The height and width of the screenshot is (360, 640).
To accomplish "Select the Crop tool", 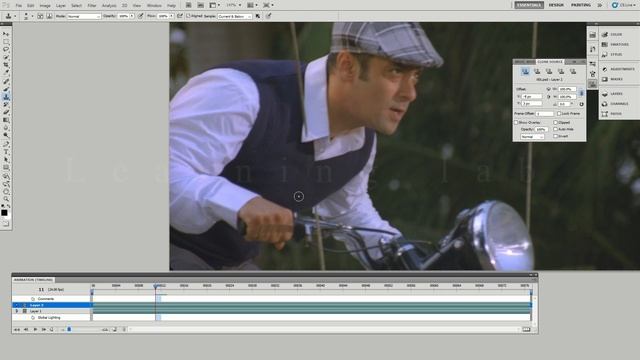I will click(x=6, y=65).
